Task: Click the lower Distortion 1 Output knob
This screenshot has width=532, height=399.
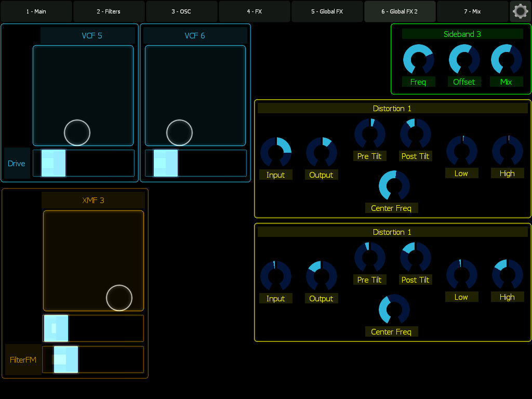Action: point(321,276)
